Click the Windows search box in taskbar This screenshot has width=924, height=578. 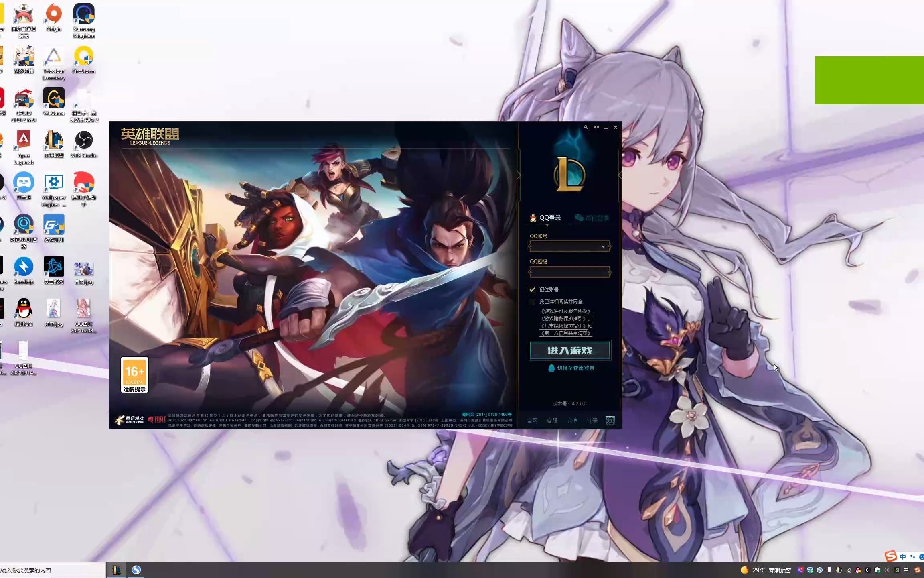(x=53, y=570)
